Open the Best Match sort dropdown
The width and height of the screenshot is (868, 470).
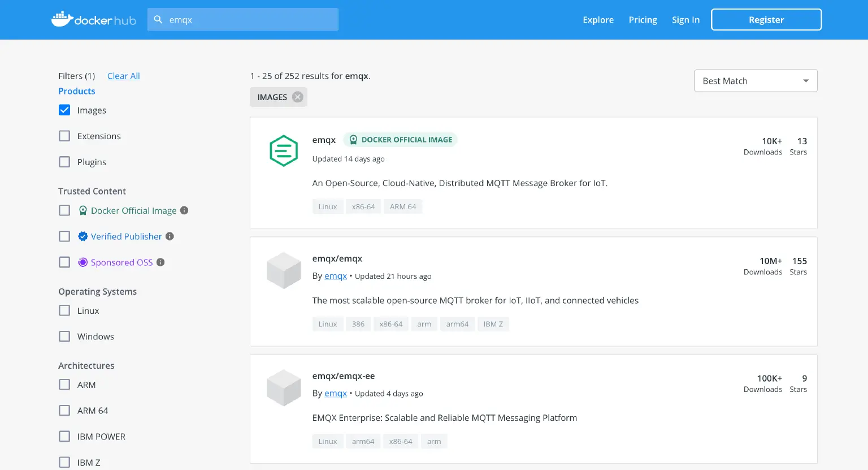click(756, 80)
